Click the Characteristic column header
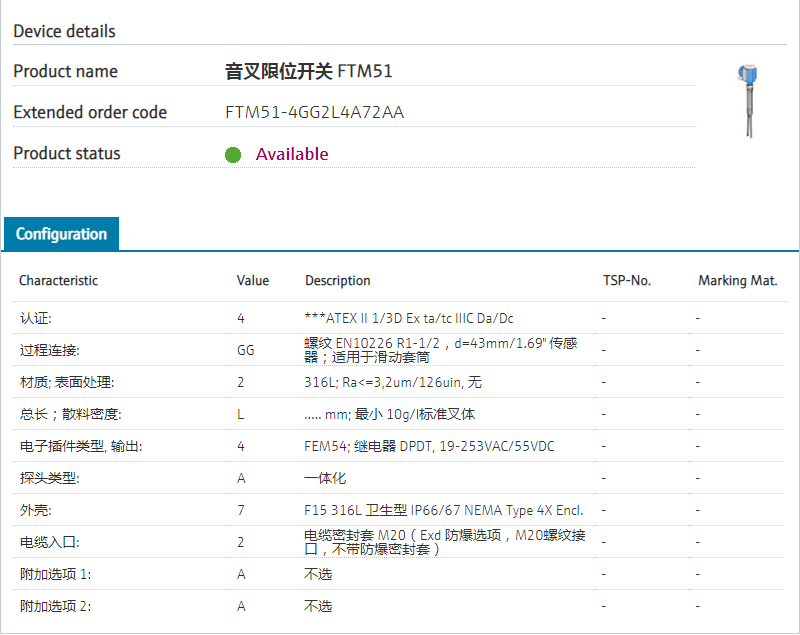 pos(59,281)
